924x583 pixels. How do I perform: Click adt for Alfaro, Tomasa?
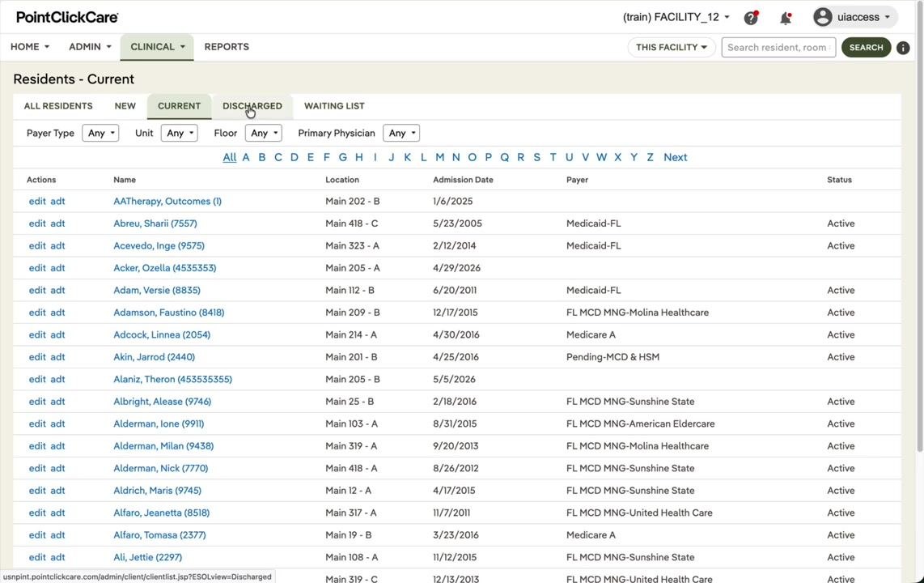tap(57, 535)
